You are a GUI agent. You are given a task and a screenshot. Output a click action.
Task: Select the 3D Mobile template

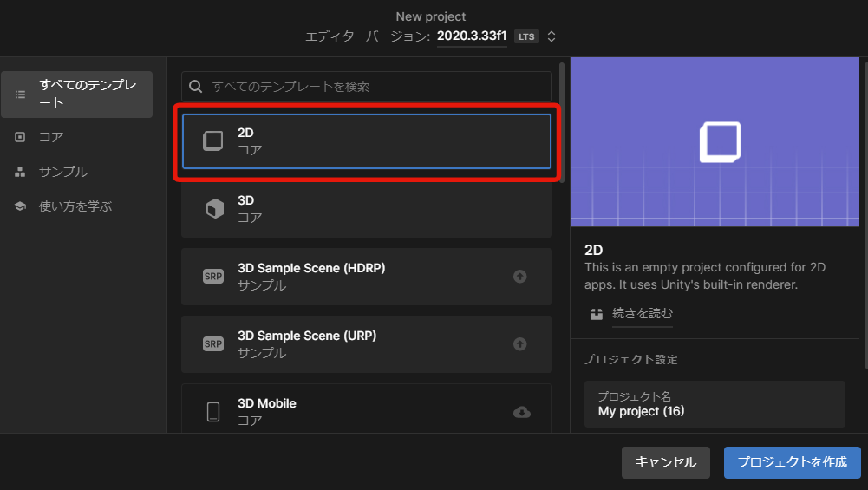pyautogui.click(x=367, y=408)
